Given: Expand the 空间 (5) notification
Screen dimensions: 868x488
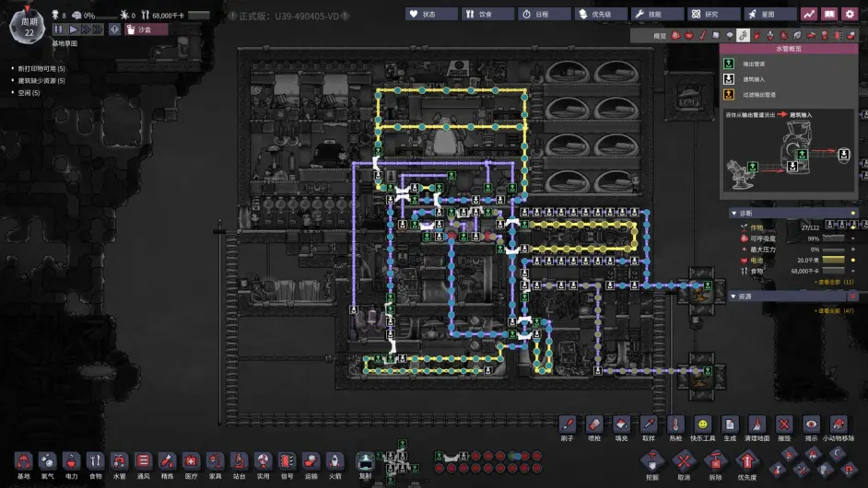Looking at the screenshot, I should (x=29, y=93).
